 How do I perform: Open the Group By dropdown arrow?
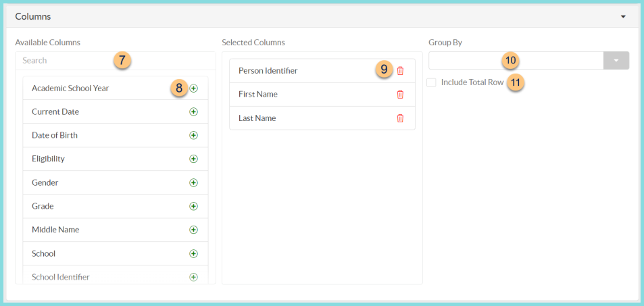616,61
